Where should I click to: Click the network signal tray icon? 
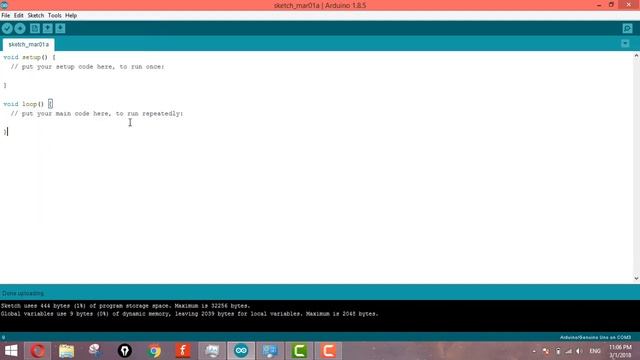tap(569, 351)
